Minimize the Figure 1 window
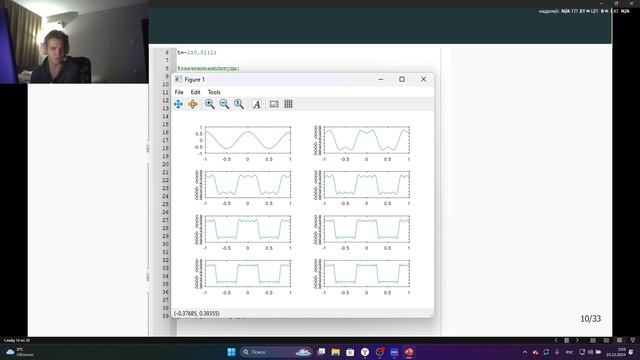The image size is (640, 360). coord(381,79)
